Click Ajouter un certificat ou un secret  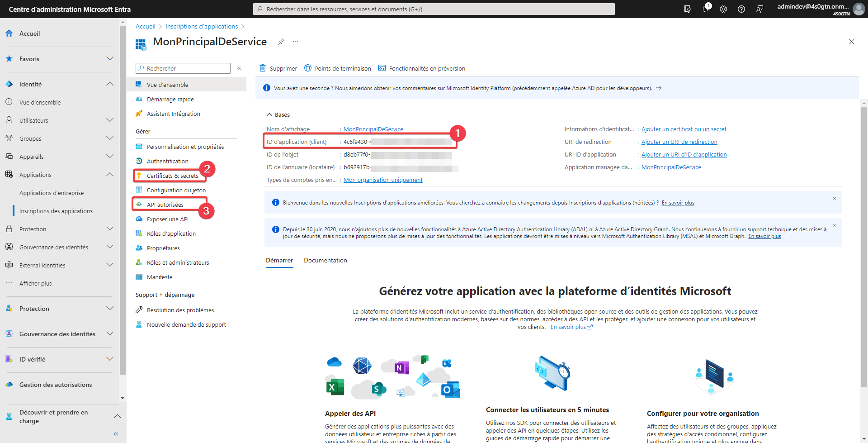(x=684, y=129)
